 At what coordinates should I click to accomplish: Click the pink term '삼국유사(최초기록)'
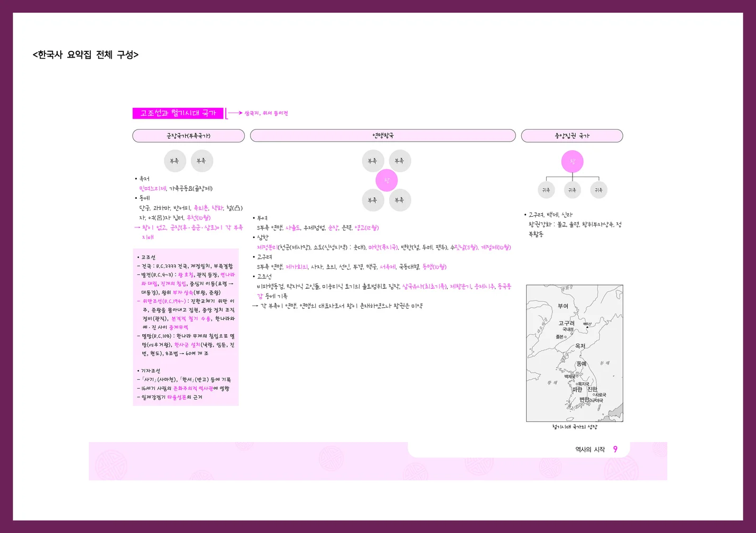pos(425,287)
